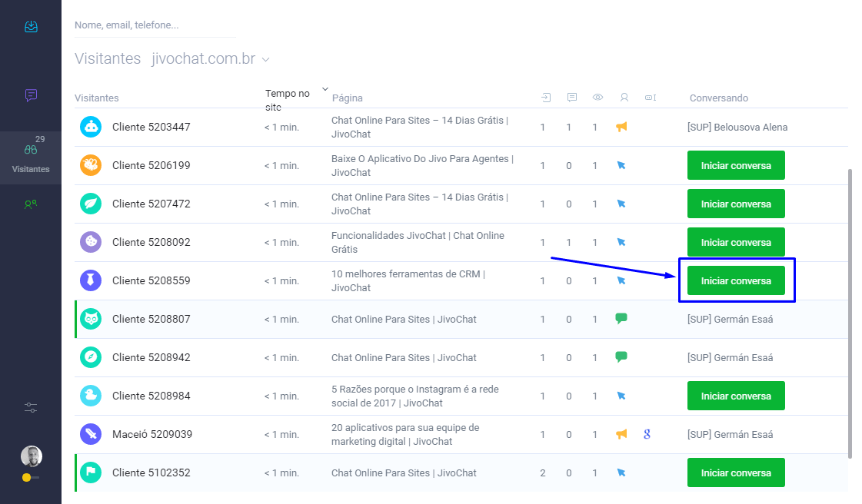
Task: Open the chats icon in sidebar
Action: (31, 95)
